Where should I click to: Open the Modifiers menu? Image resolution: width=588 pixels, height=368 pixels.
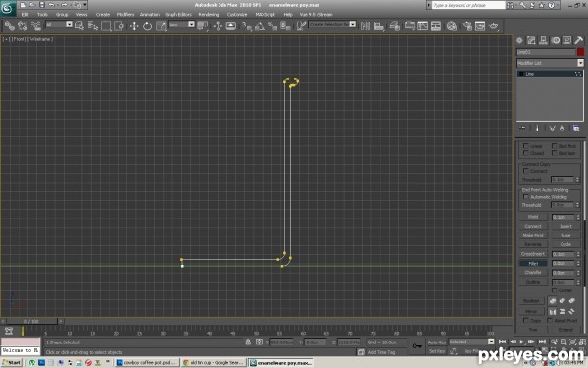click(125, 15)
